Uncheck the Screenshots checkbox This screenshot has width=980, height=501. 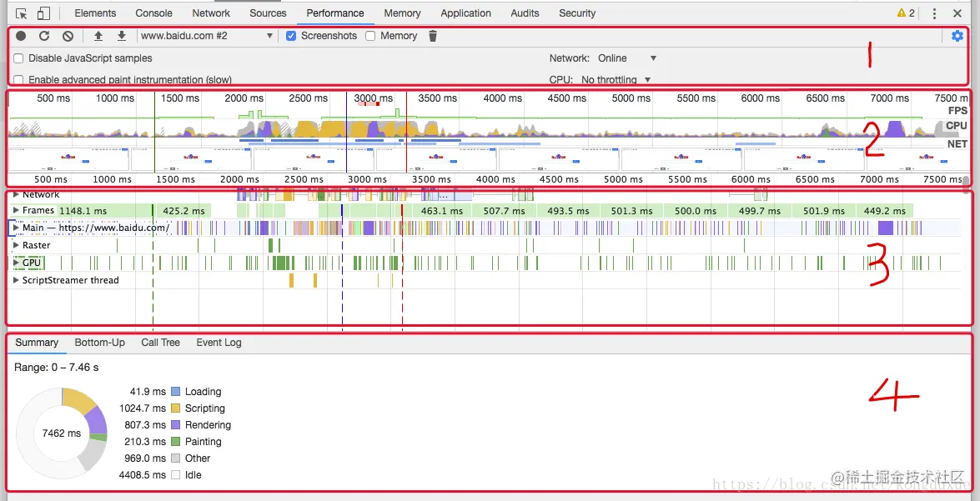tap(290, 36)
